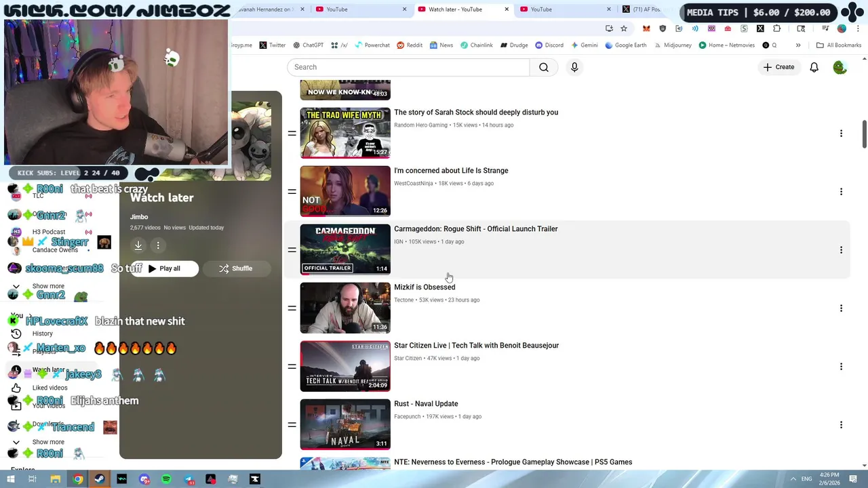Activate voice search microphone icon
868x488 pixels.
[x=574, y=67]
